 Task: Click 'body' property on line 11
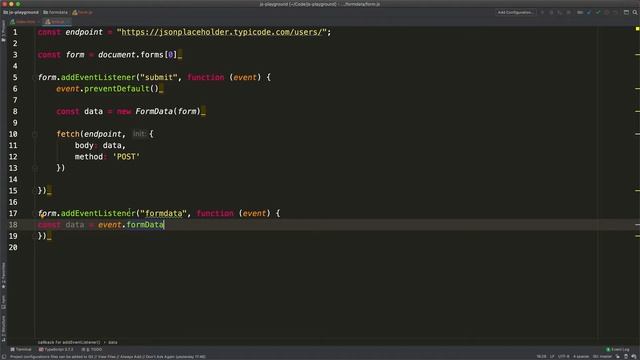coord(84,145)
